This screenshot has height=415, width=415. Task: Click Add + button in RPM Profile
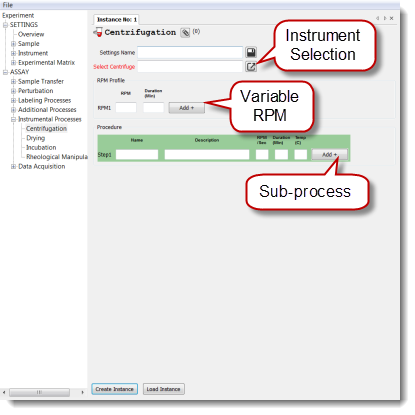[x=186, y=108]
